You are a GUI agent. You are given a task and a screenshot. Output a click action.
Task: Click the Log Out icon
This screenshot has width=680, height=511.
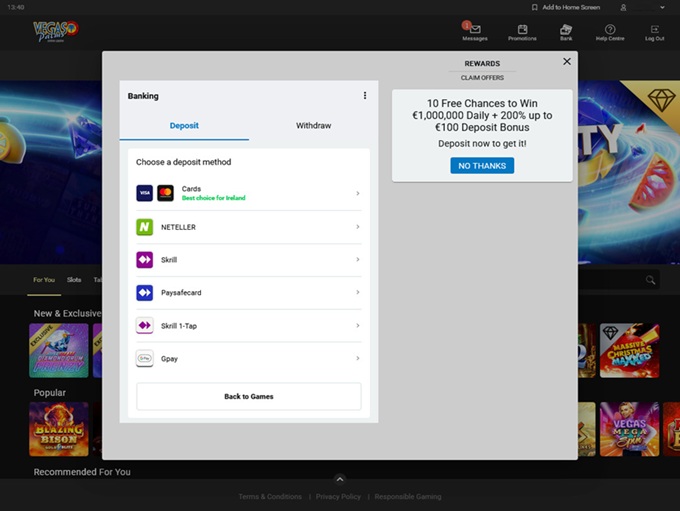tap(654, 30)
